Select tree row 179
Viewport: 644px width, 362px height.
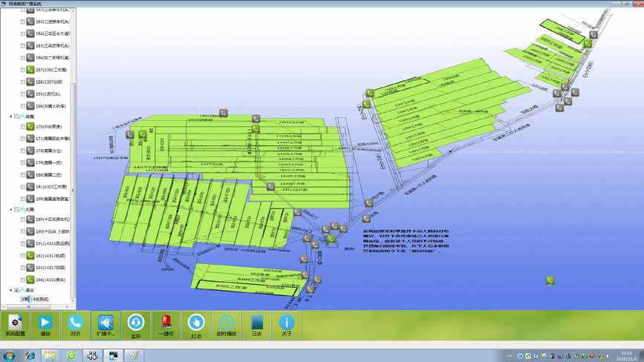(x=48, y=162)
